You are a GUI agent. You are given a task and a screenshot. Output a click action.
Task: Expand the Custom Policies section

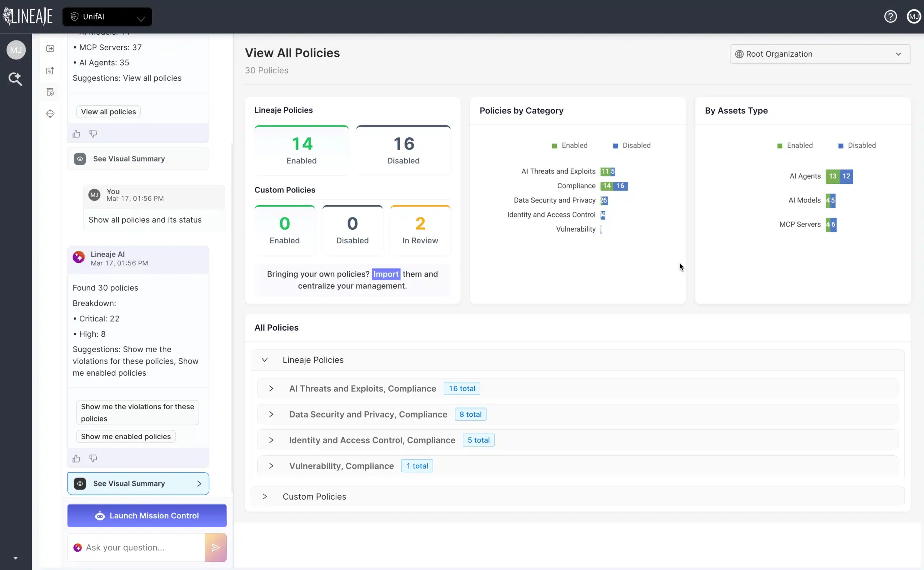click(265, 496)
